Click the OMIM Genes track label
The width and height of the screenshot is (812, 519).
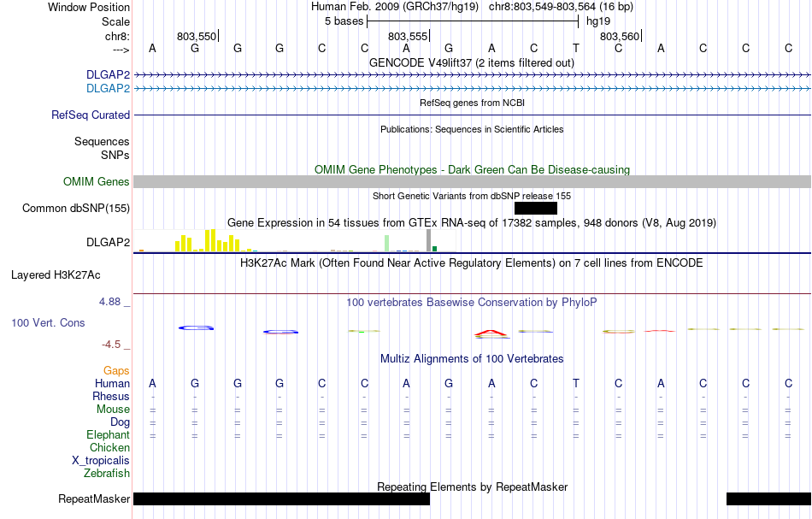pos(97,182)
